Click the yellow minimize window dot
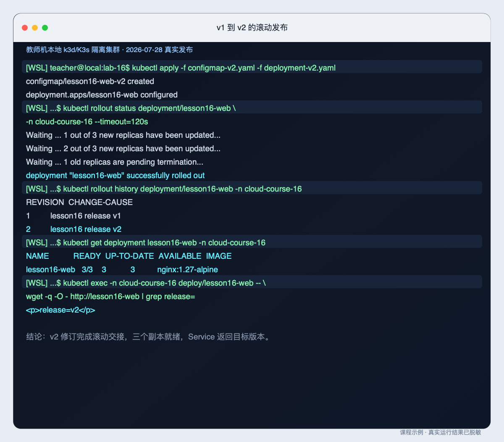Viewport: 504px width, 442px height. (35, 28)
